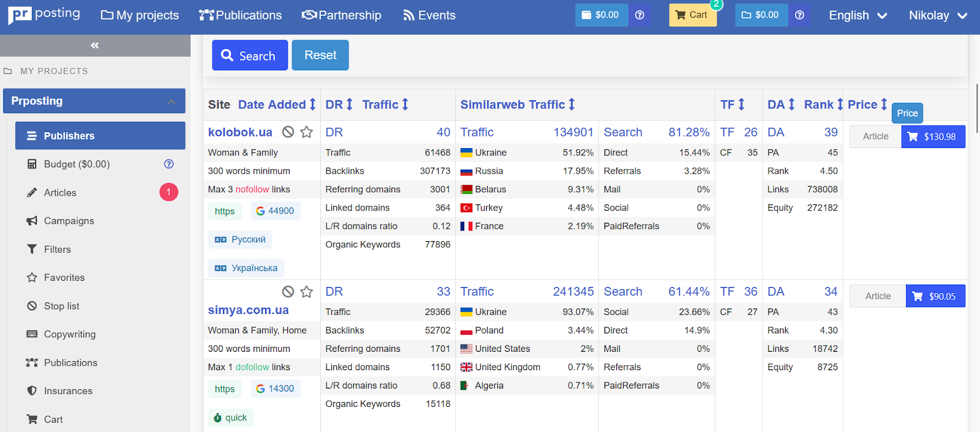This screenshot has width=980, height=432.
Task: Add simya.com.ua article for $90.05
Action: coord(936,296)
